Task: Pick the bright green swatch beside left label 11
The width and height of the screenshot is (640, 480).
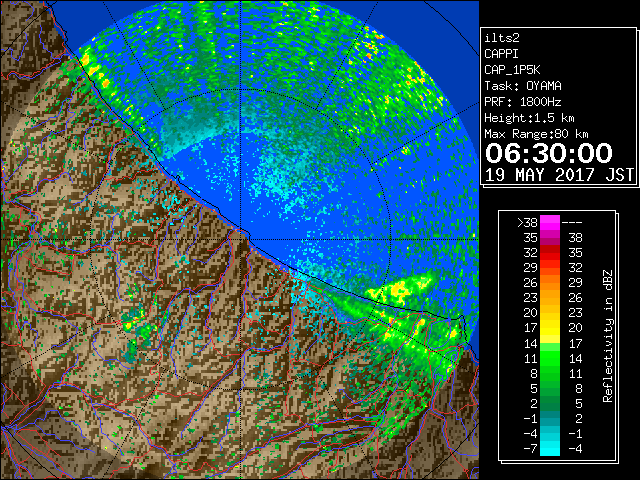Action: [550, 358]
